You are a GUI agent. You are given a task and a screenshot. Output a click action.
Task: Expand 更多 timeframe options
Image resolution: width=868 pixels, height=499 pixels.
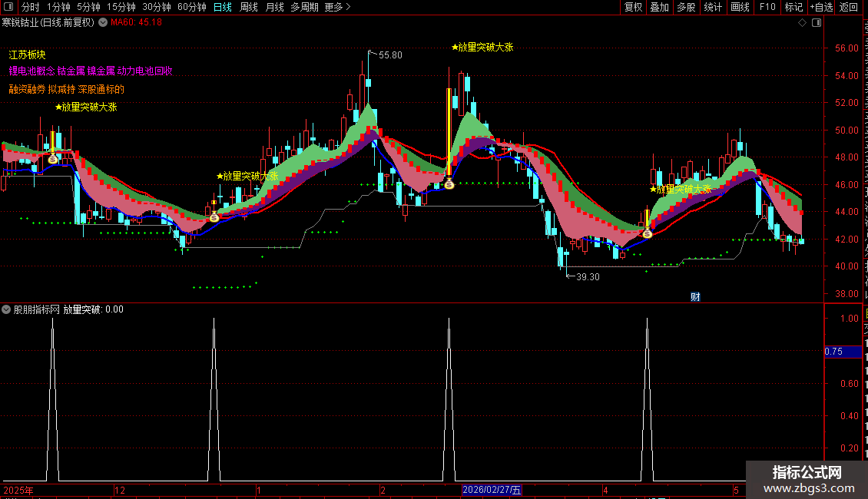point(338,7)
